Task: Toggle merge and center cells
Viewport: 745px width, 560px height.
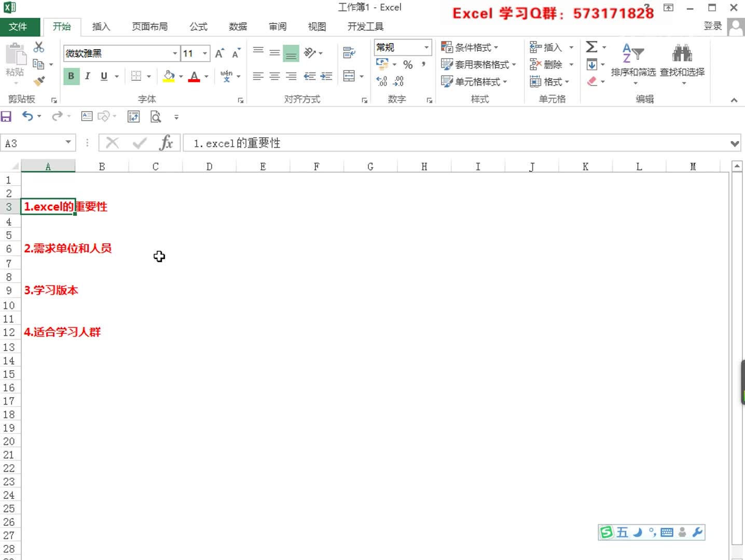Action: 350,75
